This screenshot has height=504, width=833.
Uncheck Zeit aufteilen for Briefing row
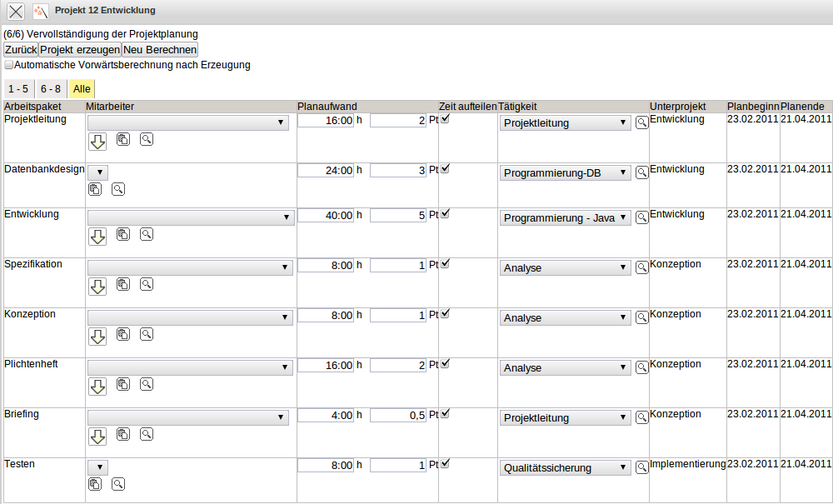click(445, 413)
